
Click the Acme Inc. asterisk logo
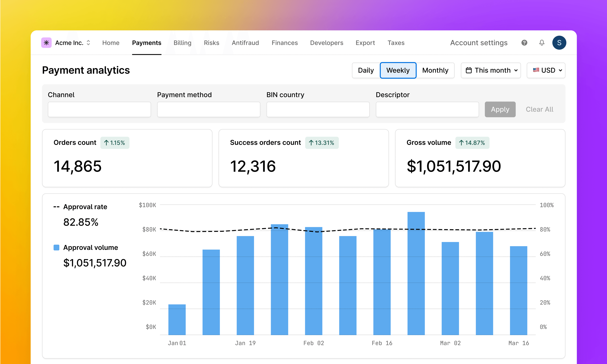pyautogui.click(x=46, y=43)
